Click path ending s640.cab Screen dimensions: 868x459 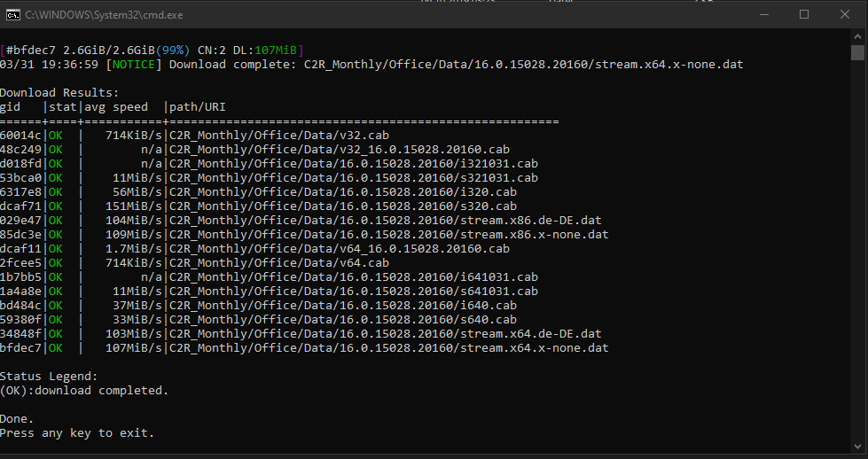(x=343, y=320)
